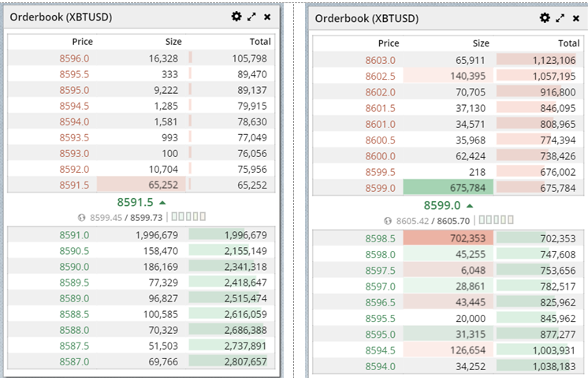Click globe index icon beside 8605.42
588x378 pixels.
(x=388, y=221)
